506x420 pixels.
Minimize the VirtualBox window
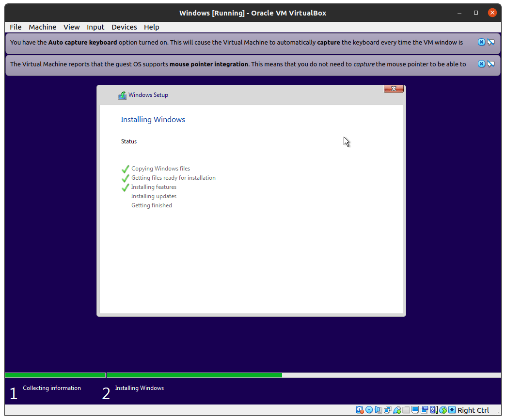pyautogui.click(x=459, y=13)
